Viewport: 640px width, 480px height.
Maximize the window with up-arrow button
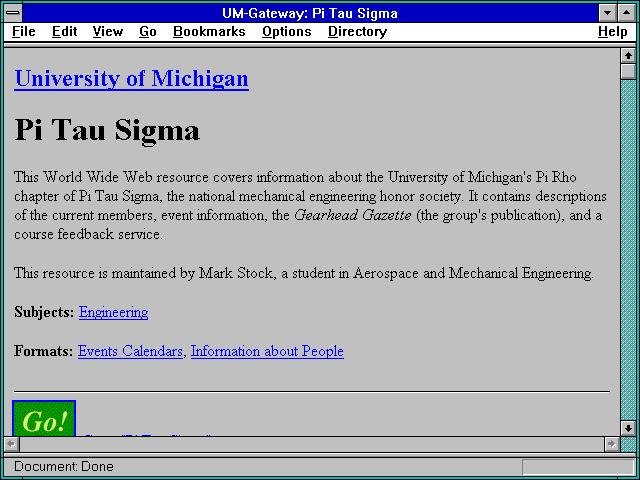(x=627, y=13)
